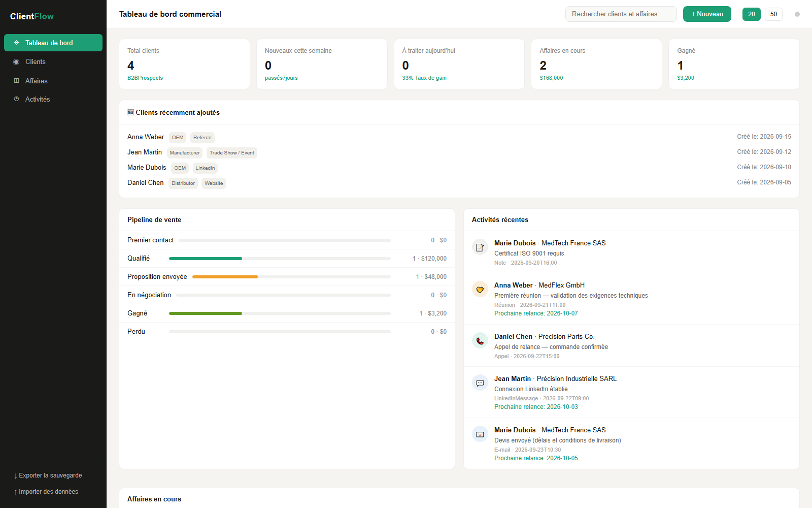The width and height of the screenshot is (812, 508).
Task: Open Daniel Chen in recent clients list
Action: pos(146,183)
